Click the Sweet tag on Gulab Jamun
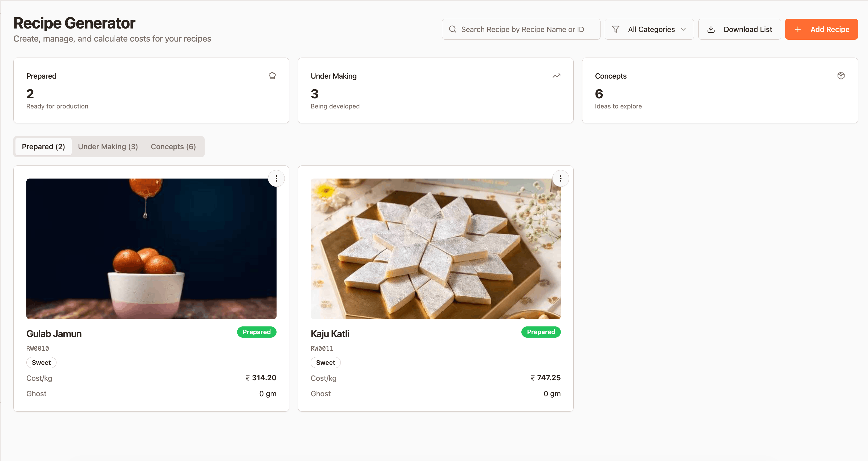This screenshot has width=868, height=461. tap(42, 363)
